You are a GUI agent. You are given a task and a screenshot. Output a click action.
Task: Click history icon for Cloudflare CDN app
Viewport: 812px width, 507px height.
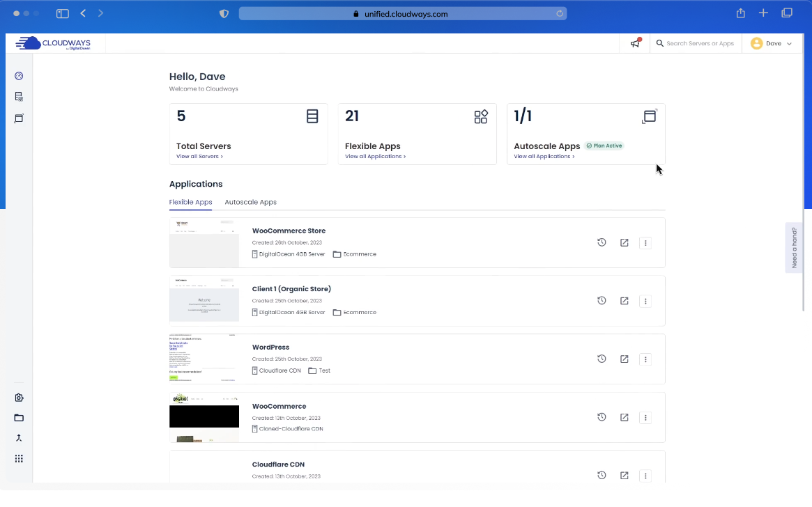pyautogui.click(x=602, y=475)
